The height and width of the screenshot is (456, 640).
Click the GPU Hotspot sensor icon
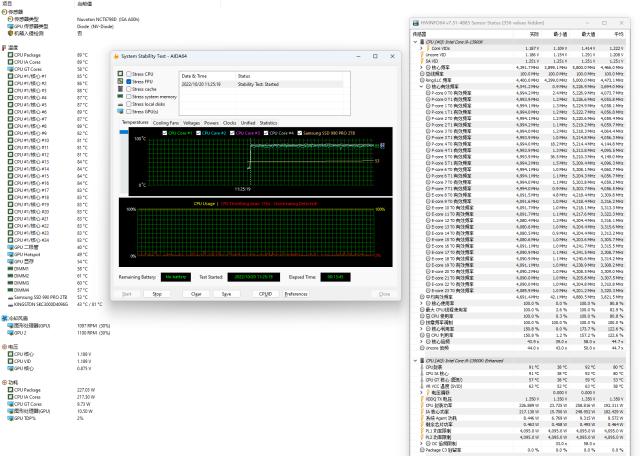tap(11, 254)
